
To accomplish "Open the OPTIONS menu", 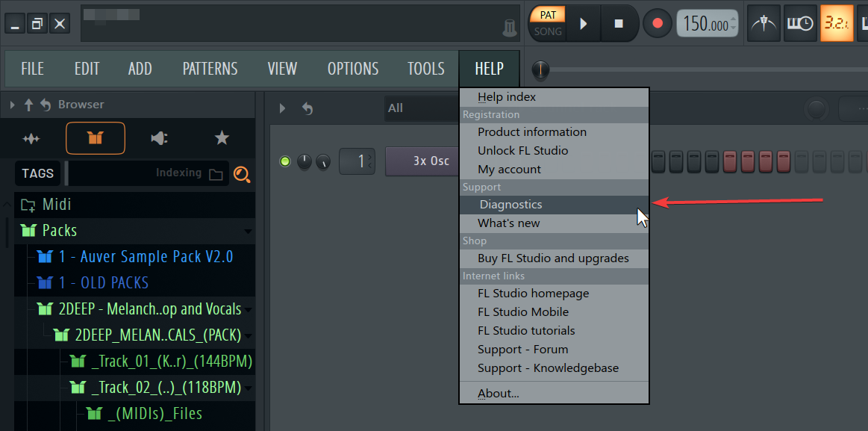I will pyautogui.click(x=352, y=68).
